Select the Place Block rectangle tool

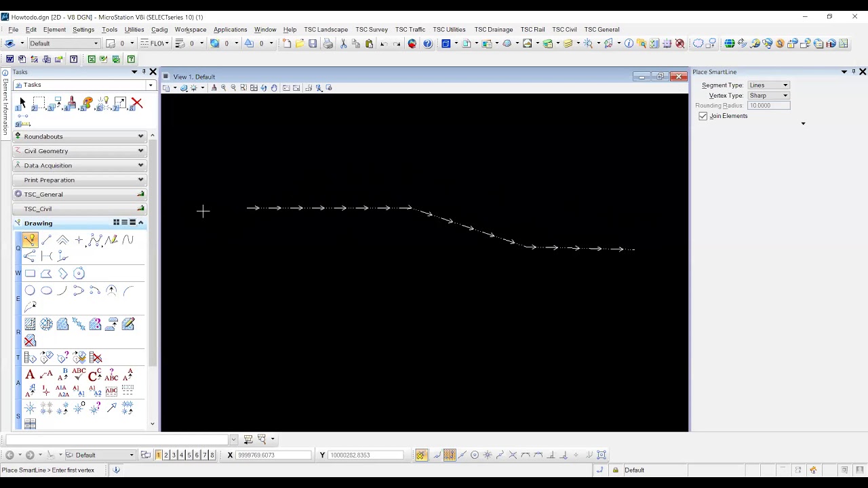click(x=30, y=274)
